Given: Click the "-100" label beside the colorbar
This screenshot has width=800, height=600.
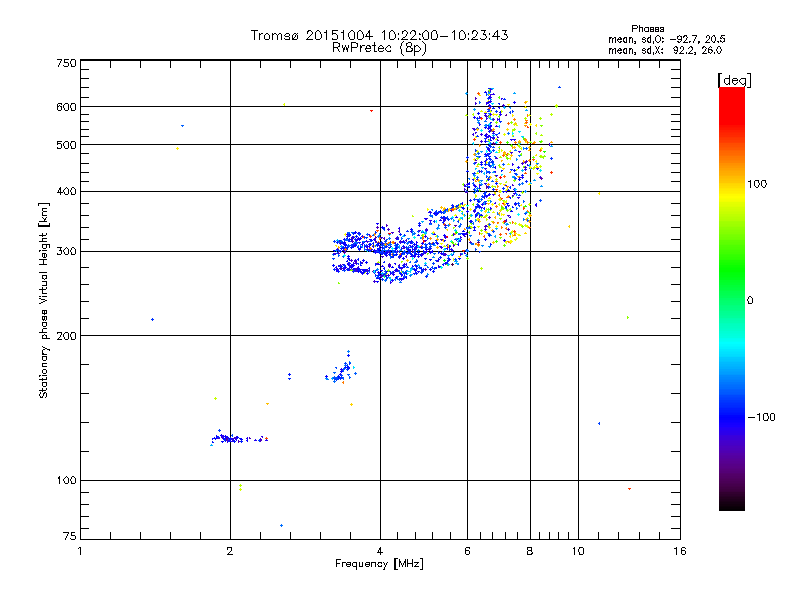Looking at the screenshot, I should (x=762, y=417).
